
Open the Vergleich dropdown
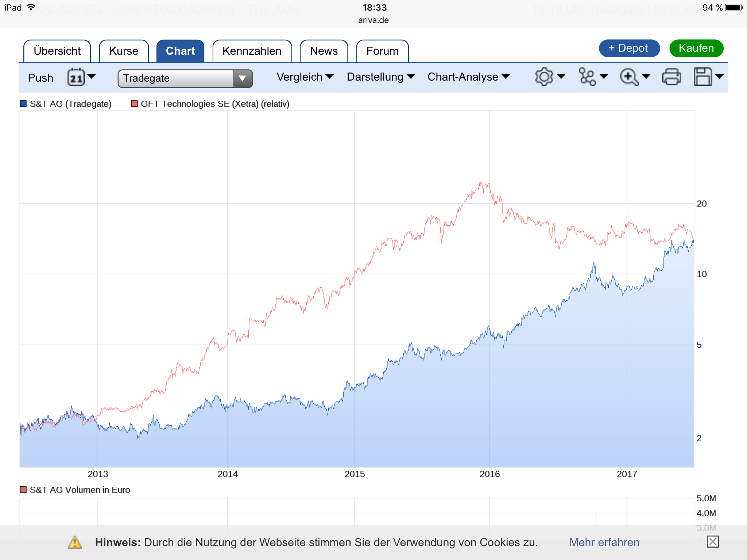(x=306, y=77)
